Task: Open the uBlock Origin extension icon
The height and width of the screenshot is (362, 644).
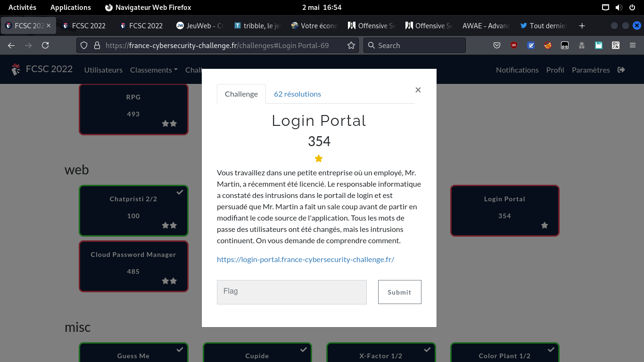Action: (514, 45)
